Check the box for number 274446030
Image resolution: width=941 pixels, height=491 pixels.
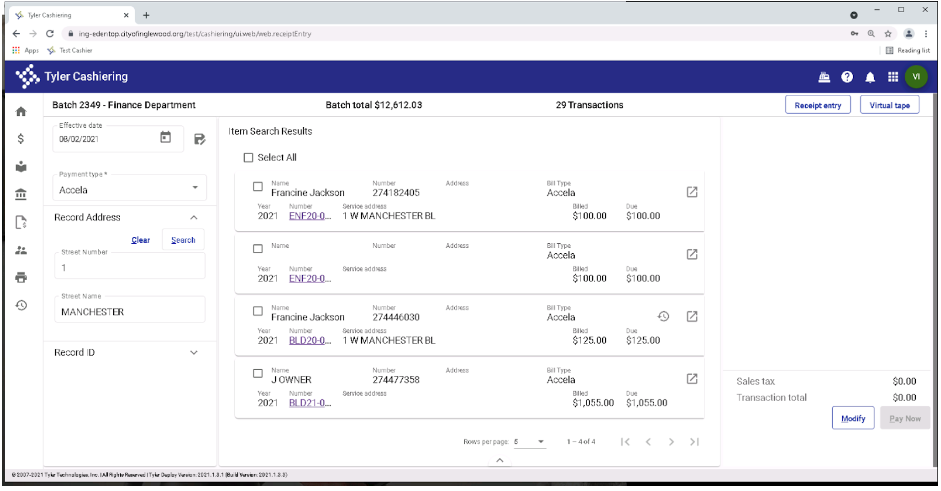click(258, 311)
